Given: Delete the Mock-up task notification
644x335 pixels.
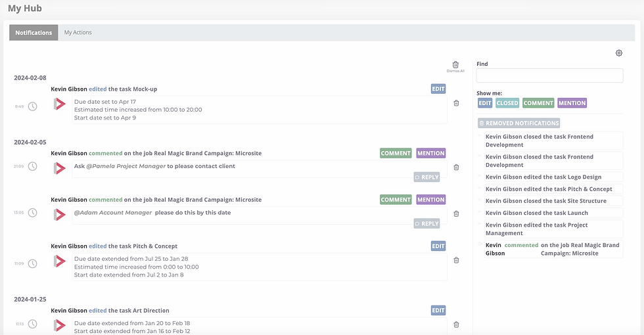Looking at the screenshot, I should click(456, 103).
